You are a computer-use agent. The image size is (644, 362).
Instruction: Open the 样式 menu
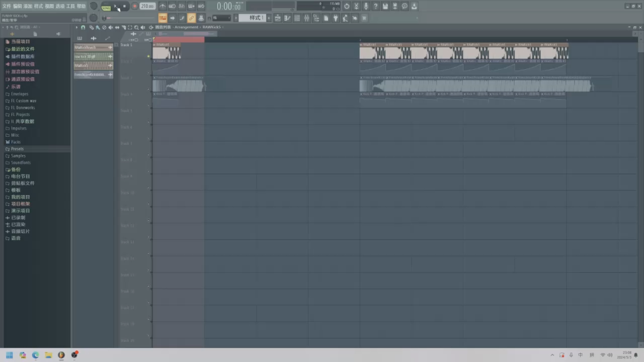pos(38,6)
